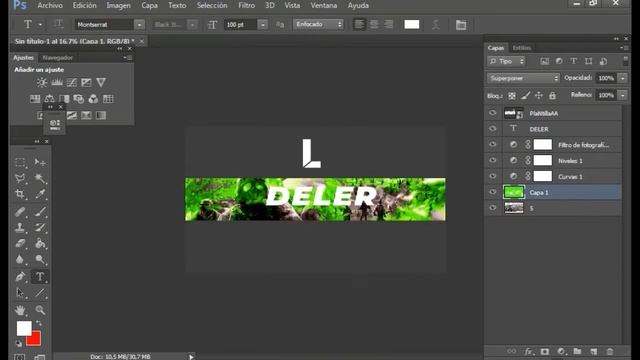Image resolution: width=640 pixels, height=360 pixels.
Task: Select the Magic Wand tool
Action: pyautogui.click(x=40, y=178)
